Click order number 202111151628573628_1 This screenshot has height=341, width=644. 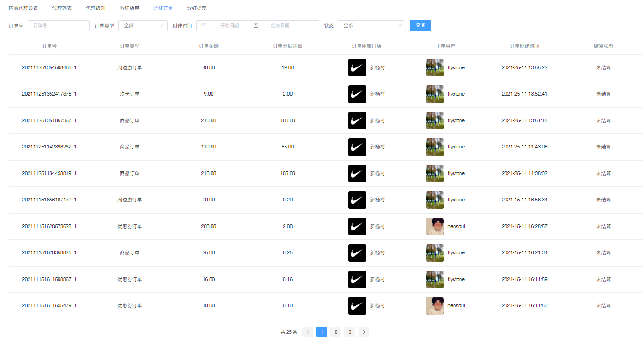tap(49, 226)
